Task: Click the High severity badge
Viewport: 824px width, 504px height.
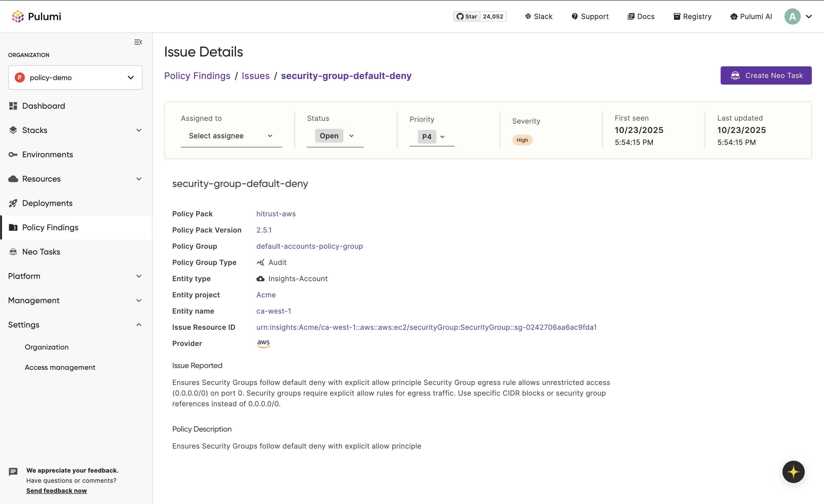Action: pos(522,140)
